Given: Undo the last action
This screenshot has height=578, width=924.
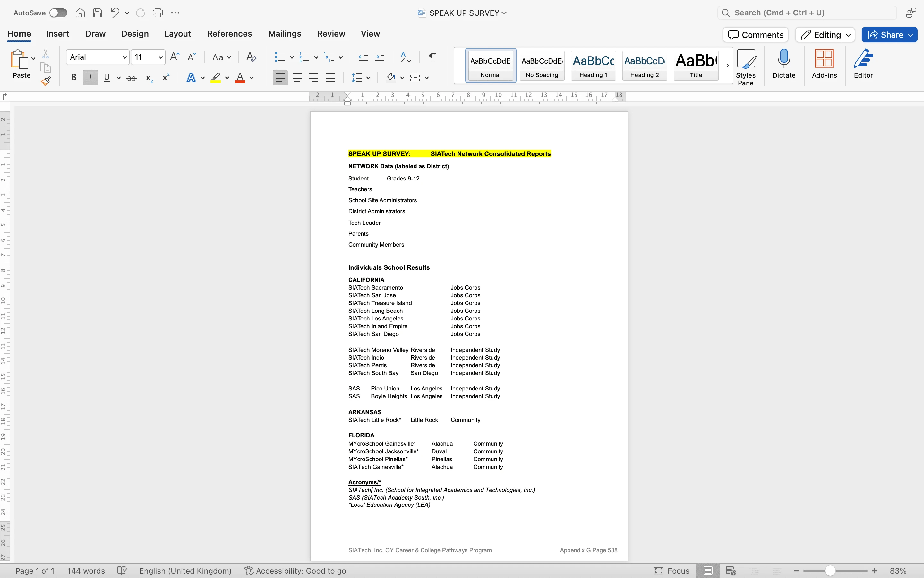Looking at the screenshot, I should tap(115, 13).
